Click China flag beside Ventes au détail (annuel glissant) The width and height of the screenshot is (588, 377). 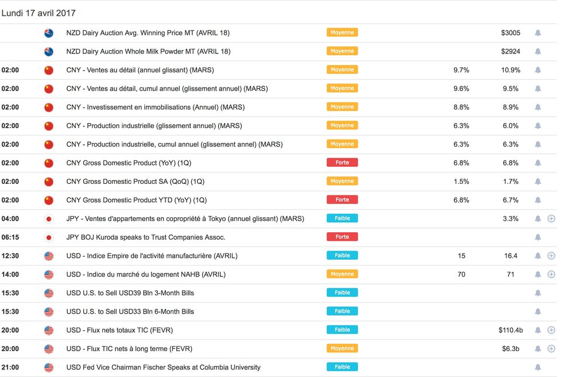pyautogui.click(x=49, y=70)
